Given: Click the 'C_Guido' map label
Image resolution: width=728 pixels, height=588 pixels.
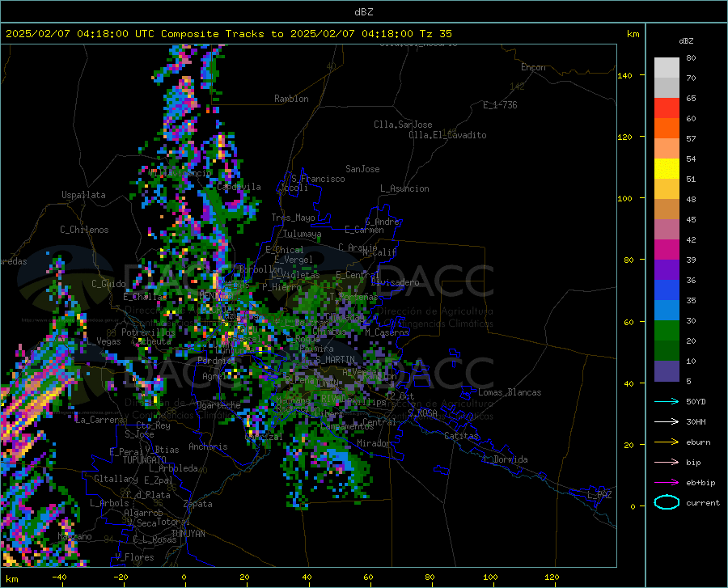Looking at the screenshot, I should 108,284.
